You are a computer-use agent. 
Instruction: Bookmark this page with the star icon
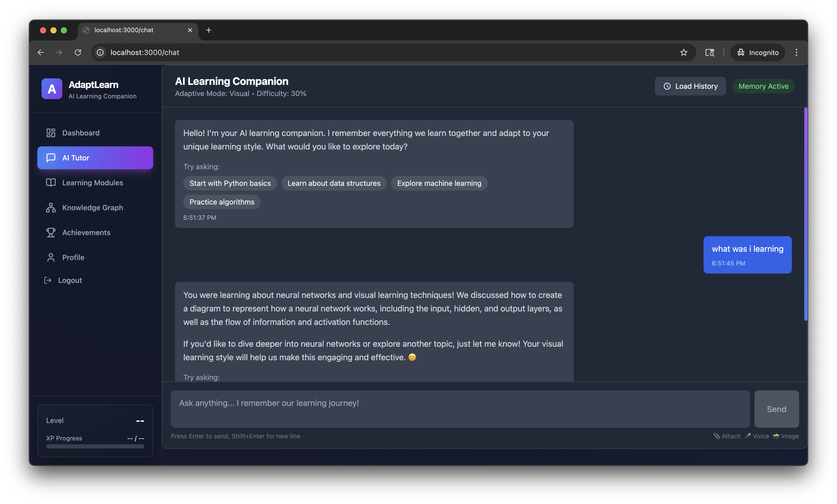tap(684, 52)
